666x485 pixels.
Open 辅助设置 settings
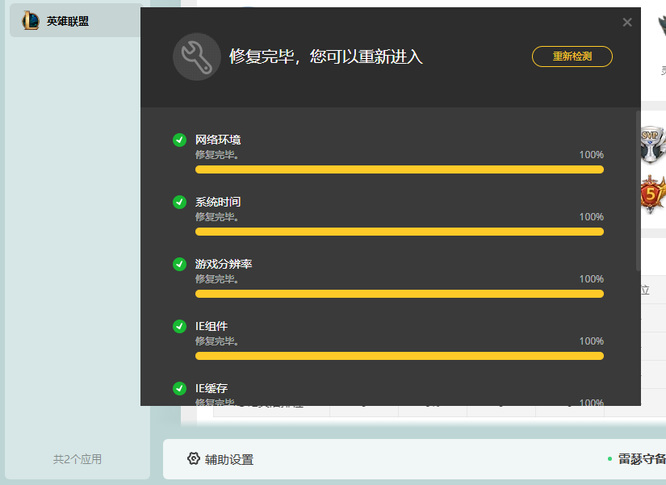(220, 459)
